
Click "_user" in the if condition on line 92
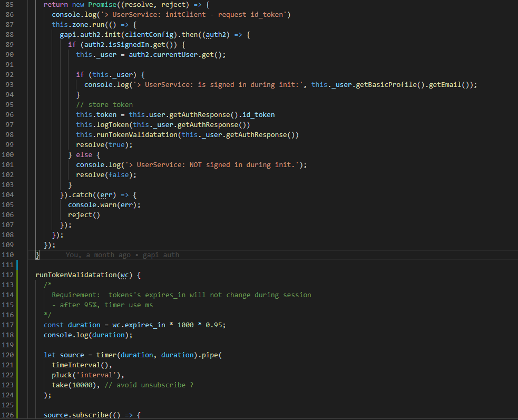(123, 75)
